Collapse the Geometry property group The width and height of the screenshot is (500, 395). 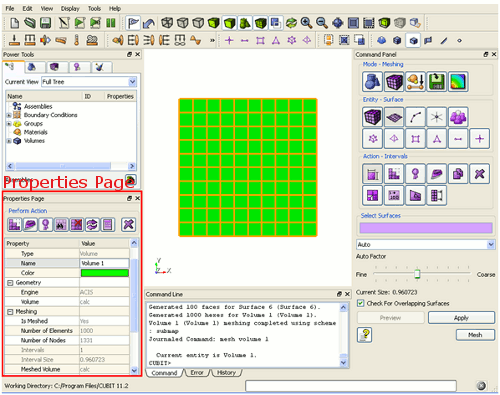coord(10,283)
